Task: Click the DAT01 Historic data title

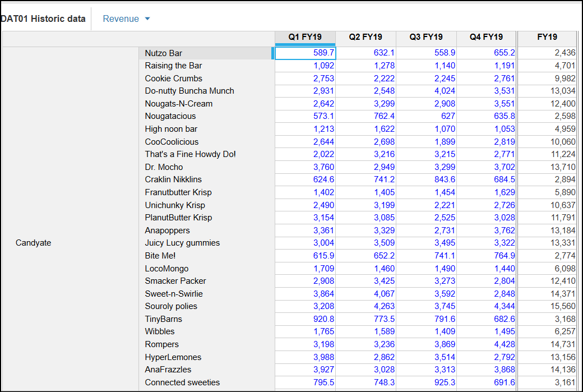Action: [x=43, y=19]
